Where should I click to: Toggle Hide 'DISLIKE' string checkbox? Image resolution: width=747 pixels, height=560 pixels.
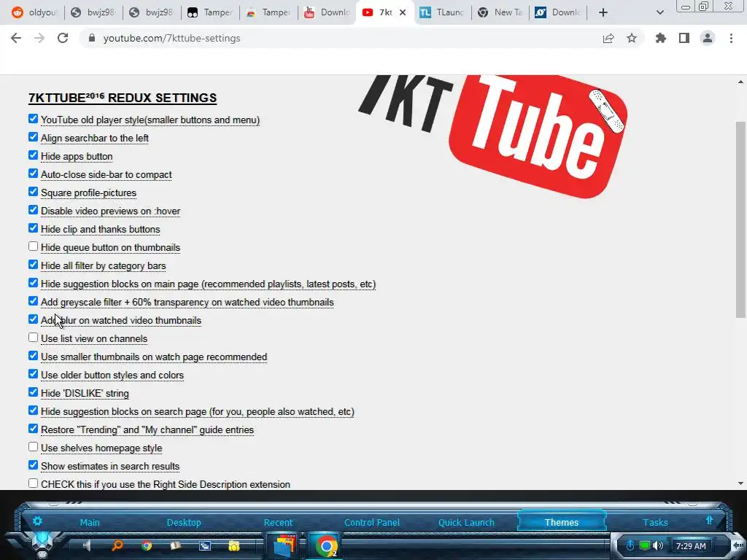tap(33, 392)
